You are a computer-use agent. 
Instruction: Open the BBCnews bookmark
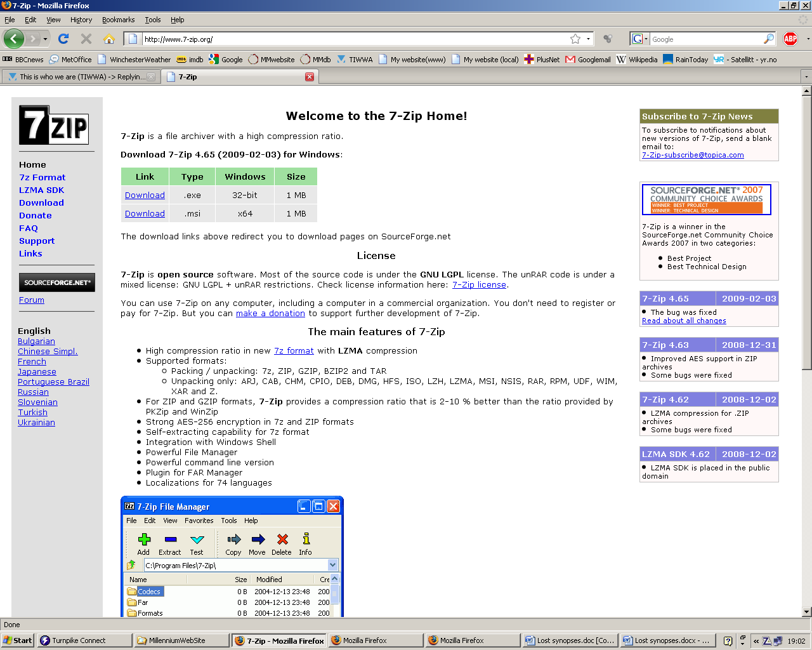tap(23, 60)
